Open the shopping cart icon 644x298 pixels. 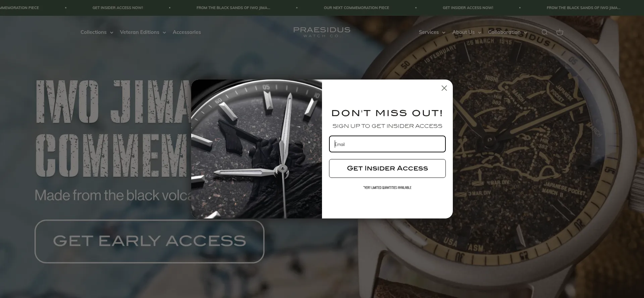pyautogui.click(x=560, y=32)
